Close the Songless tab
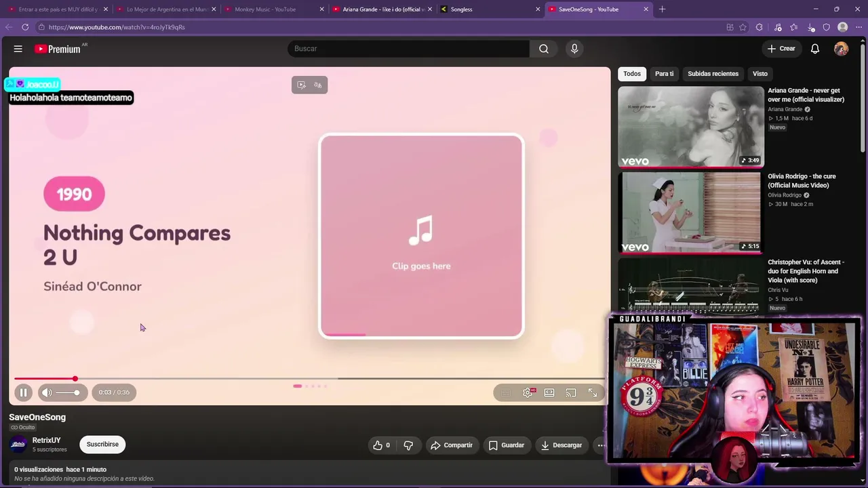Viewport: 868px width, 488px height. click(x=538, y=9)
